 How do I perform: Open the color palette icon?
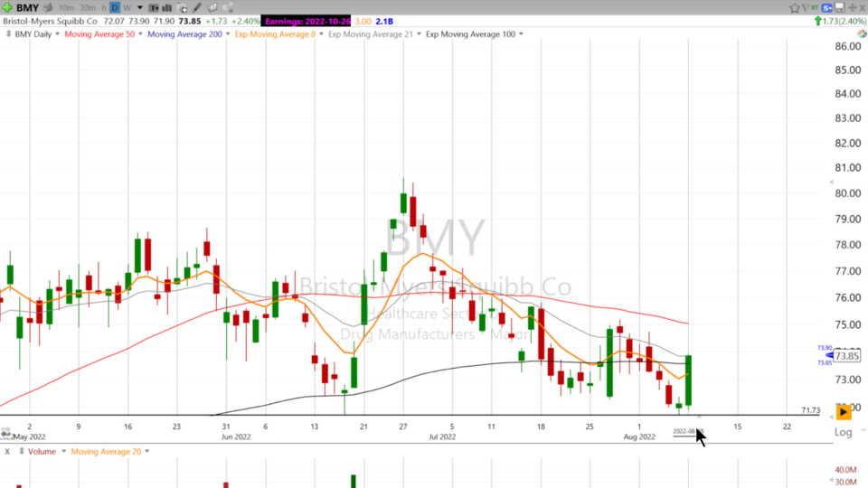click(x=862, y=33)
